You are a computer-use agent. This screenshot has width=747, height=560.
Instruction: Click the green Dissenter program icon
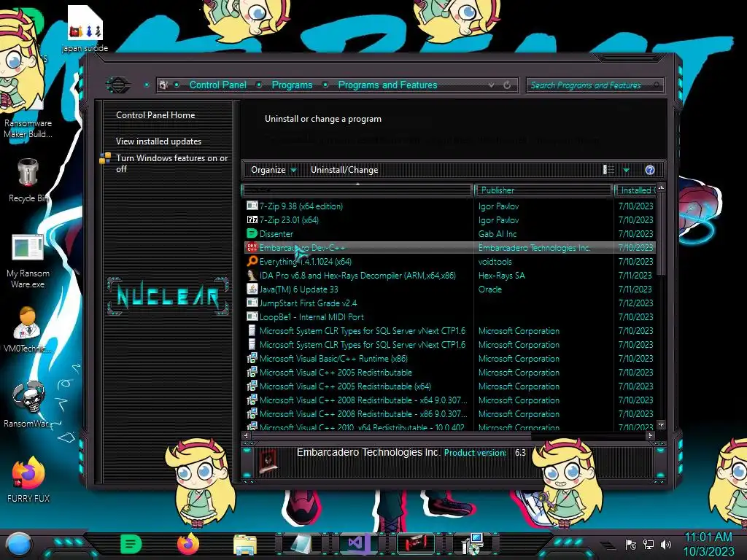[252, 233]
